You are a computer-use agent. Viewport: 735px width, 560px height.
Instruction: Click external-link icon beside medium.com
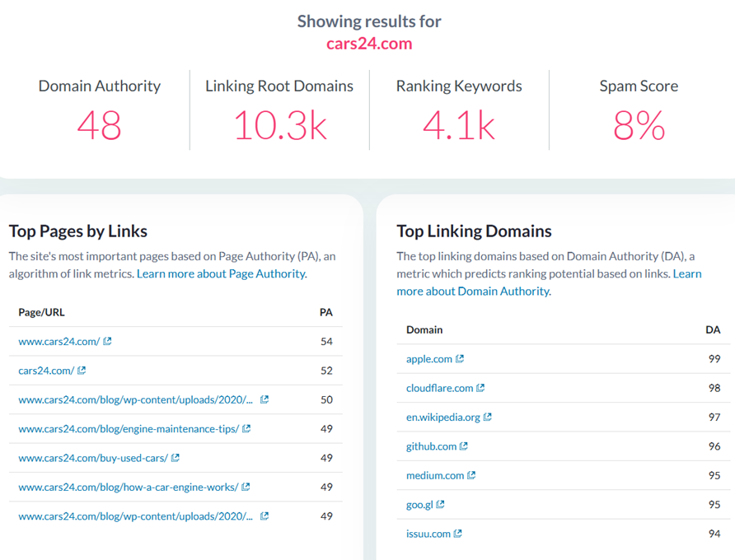coord(471,475)
